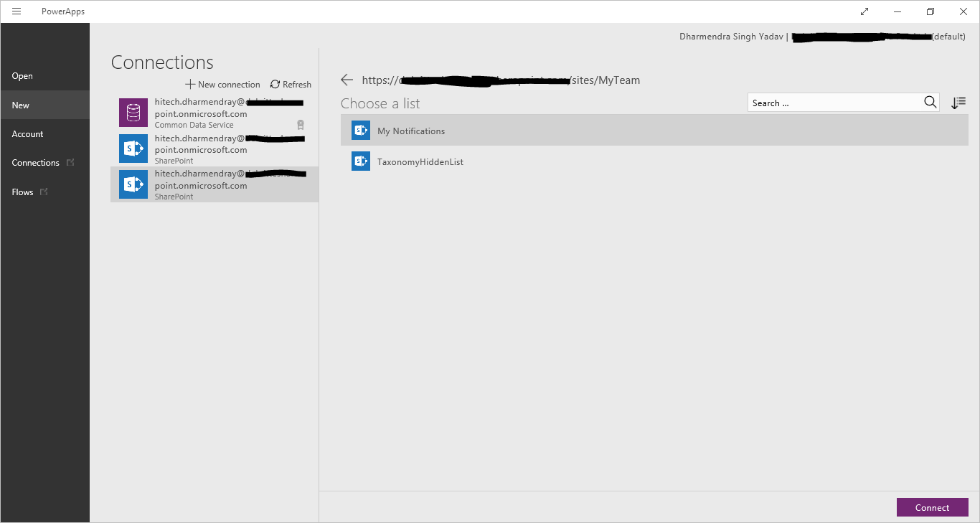Click the sites/MyTeam URL text
Image resolution: width=980 pixels, height=523 pixels.
pyautogui.click(x=604, y=80)
